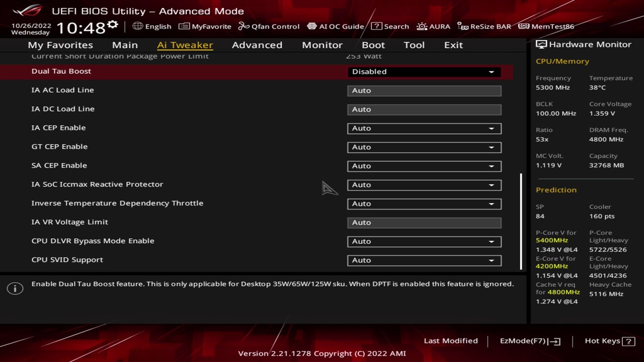Click the IA DC Load Line field
This screenshot has width=644, height=362.
pyautogui.click(x=424, y=110)
